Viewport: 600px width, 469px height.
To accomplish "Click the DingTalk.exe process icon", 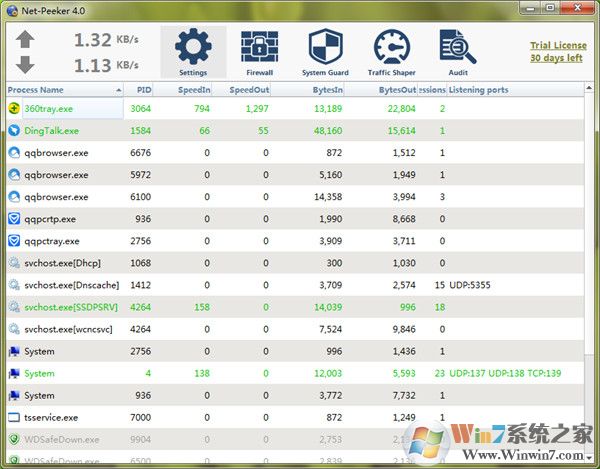I will click(x=14, y=131).
